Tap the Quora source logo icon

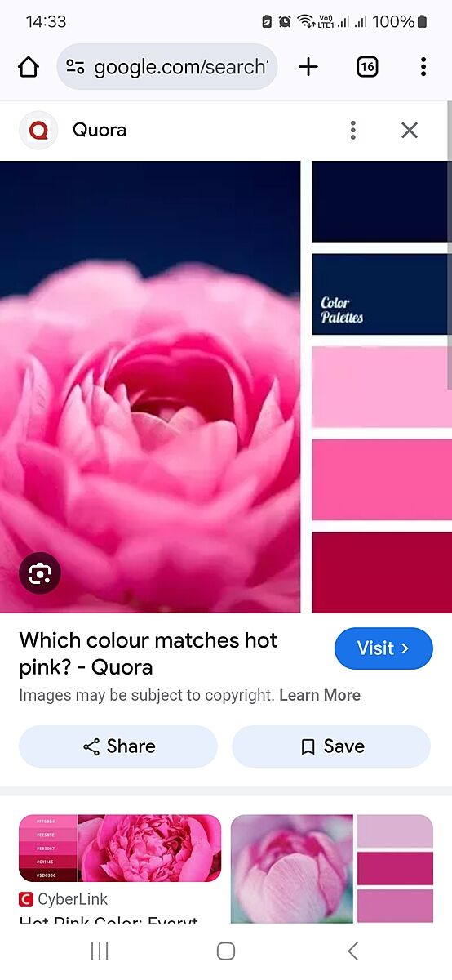[x=38, y=130]
